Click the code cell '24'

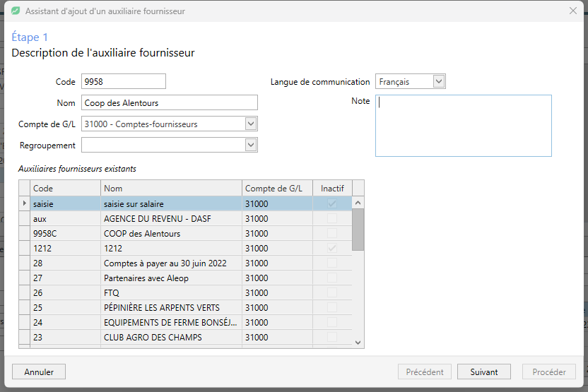tap(65, 322)
